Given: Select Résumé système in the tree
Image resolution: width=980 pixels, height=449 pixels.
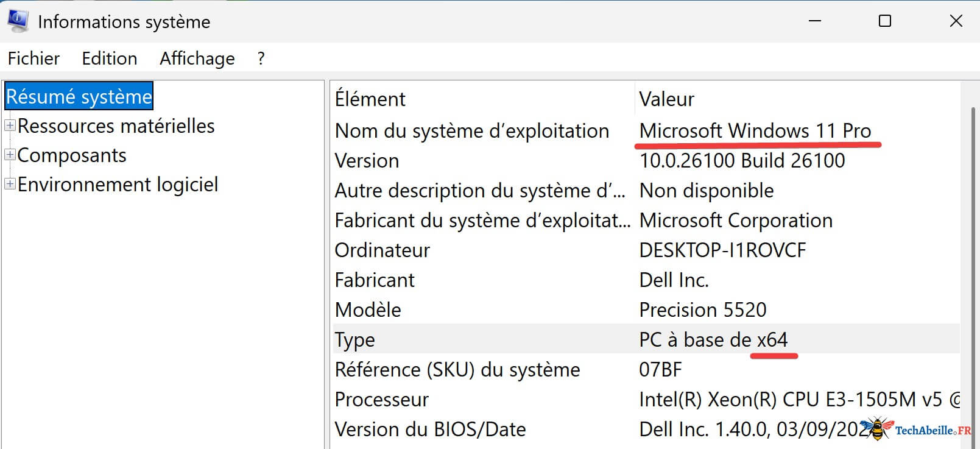Looking at the screenshot, I should coord(79,96).
